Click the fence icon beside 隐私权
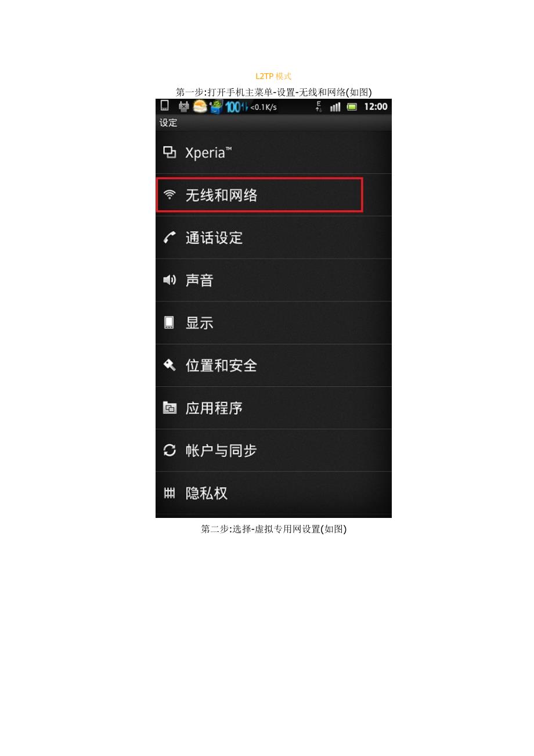534x756 pixels. (169, 493)
